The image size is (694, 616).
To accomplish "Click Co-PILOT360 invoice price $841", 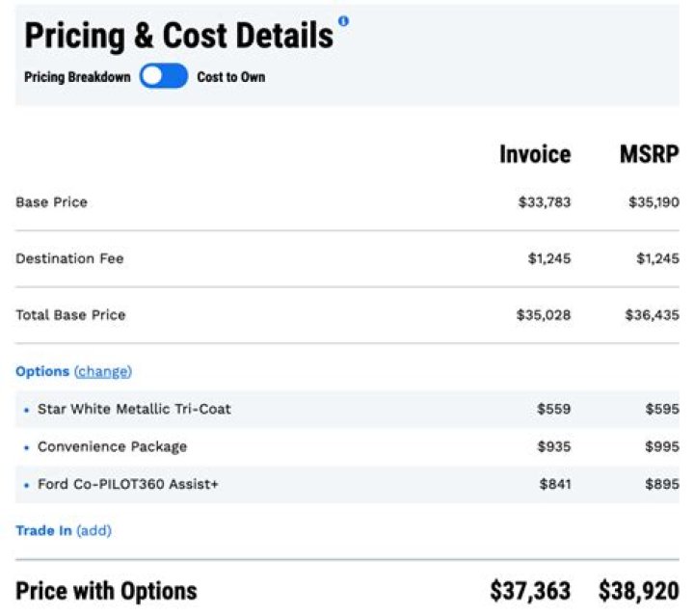I will 555,484.
